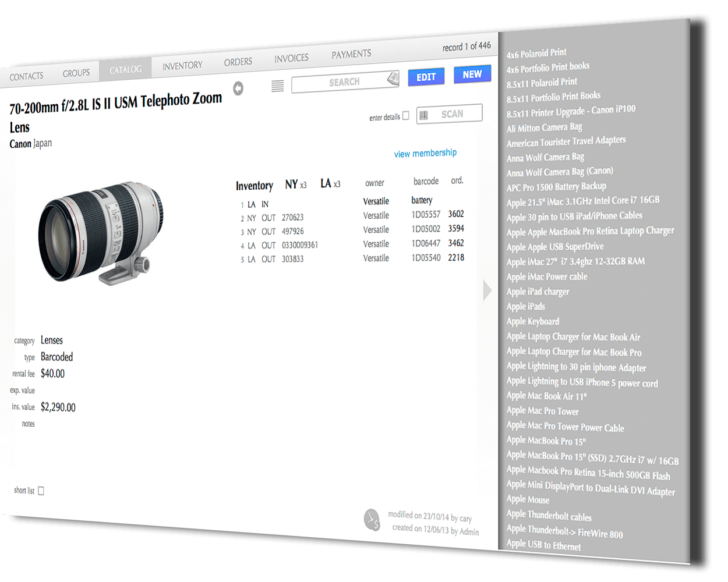Select Apple Keyboard in list
This screenshot has height=582, width=728.
pos(532,321)
